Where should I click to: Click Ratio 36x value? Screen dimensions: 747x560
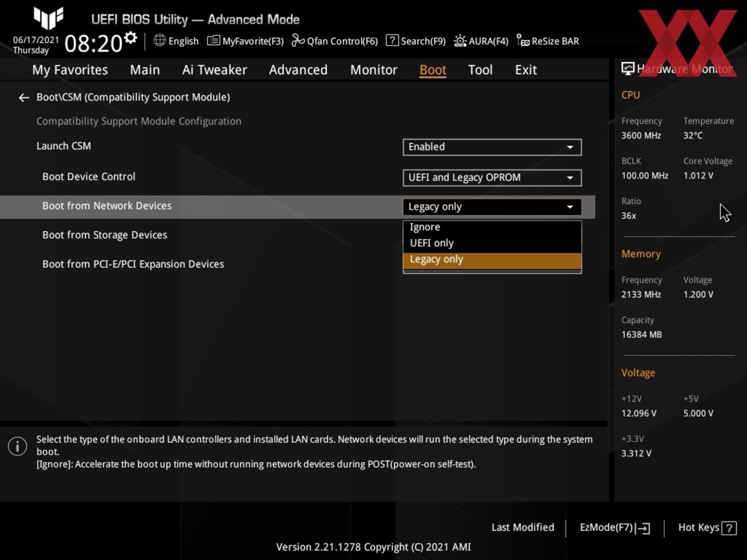coord(628,216)
